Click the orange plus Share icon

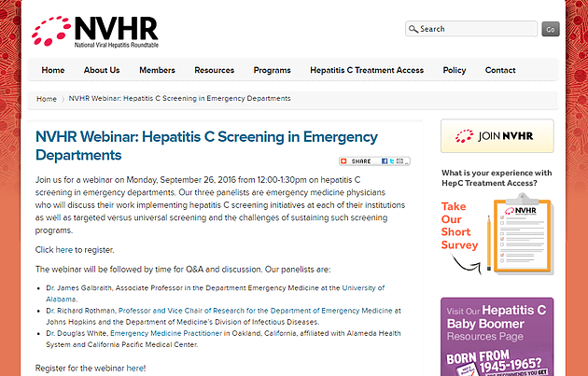click(x=345, y=161)
